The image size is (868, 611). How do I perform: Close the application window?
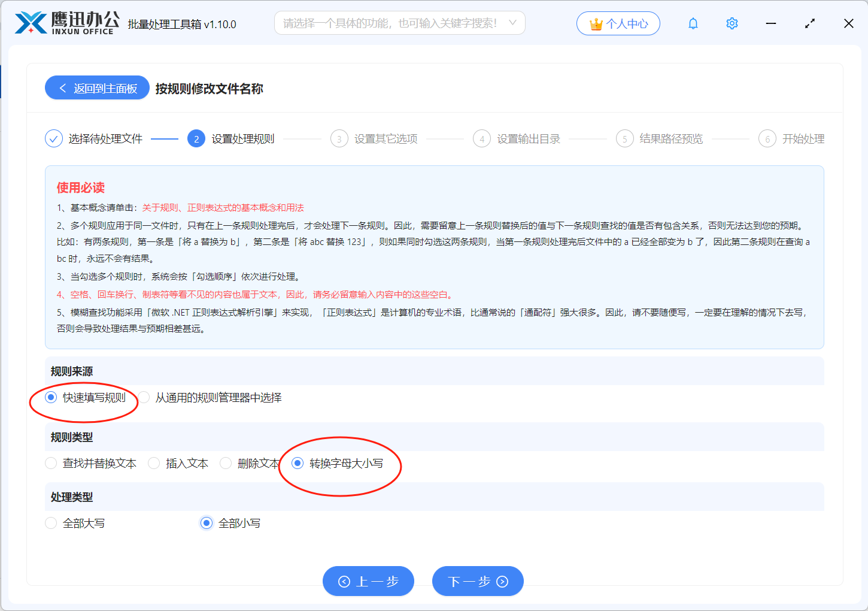(849, 23)
